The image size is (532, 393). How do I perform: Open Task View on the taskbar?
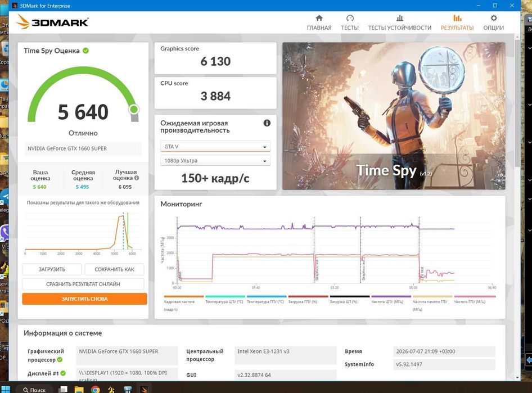(x=63, y=389)
